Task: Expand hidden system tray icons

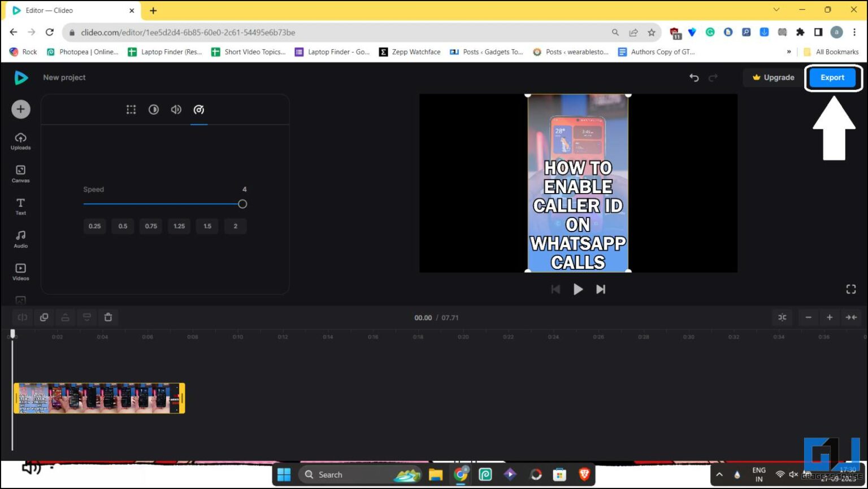Action: [x=720, y=474]
